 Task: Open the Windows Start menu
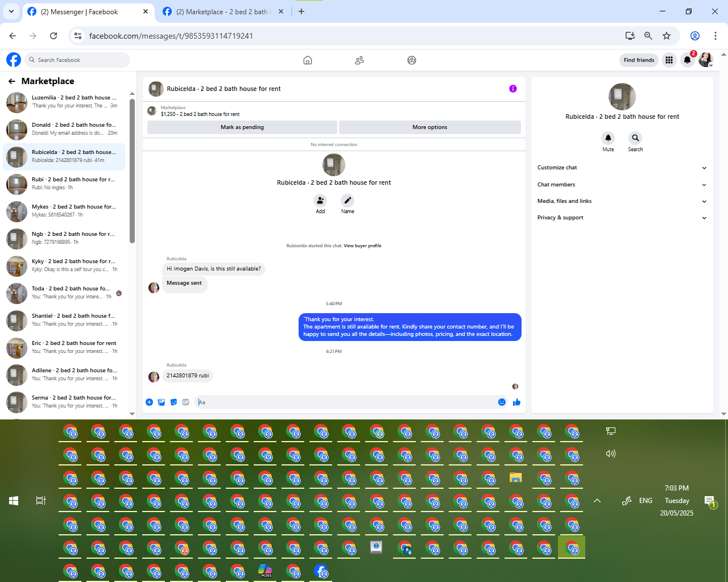[14, 501]
